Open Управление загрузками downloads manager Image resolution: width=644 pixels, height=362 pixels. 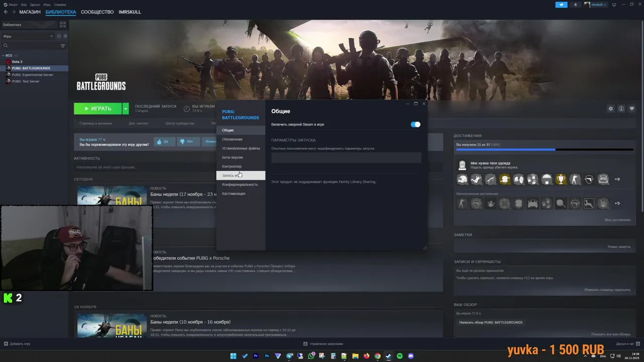(x=323, y=344)
